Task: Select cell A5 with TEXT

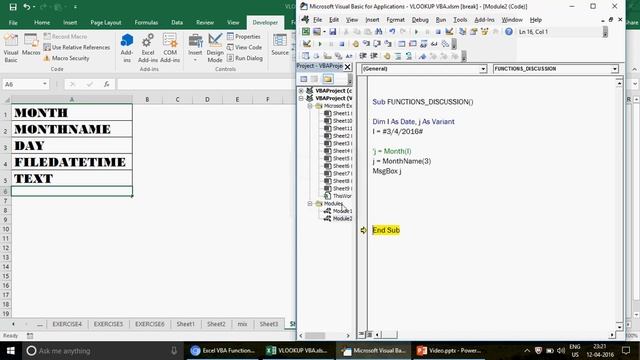Action: [72, 178]
